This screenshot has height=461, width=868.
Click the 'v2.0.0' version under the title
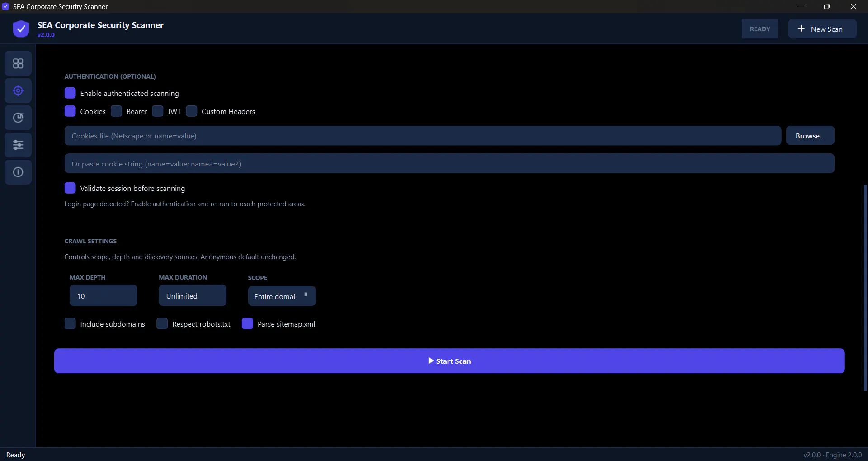pyautogui.click(x=46, y=35)
